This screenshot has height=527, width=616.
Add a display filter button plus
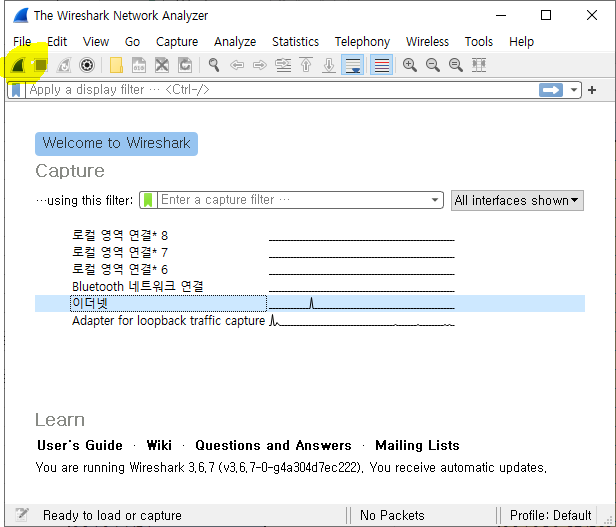[592, 90]
